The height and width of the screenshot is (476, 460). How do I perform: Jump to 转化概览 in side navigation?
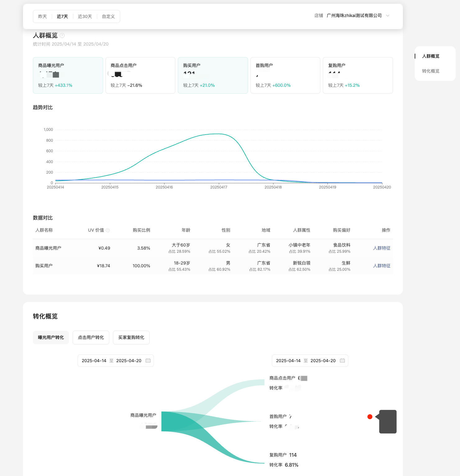coord(431,71)
